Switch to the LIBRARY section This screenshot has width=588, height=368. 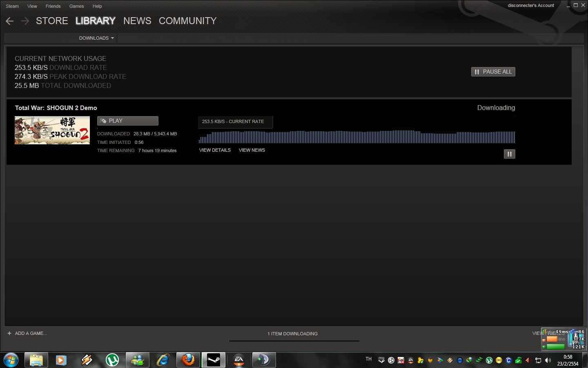click(x=96, y=21)
